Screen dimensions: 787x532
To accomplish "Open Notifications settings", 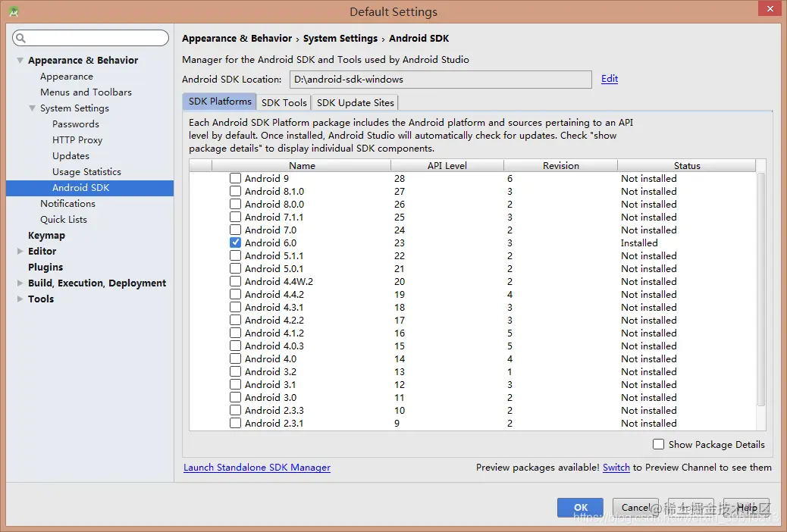I will 67,204.
